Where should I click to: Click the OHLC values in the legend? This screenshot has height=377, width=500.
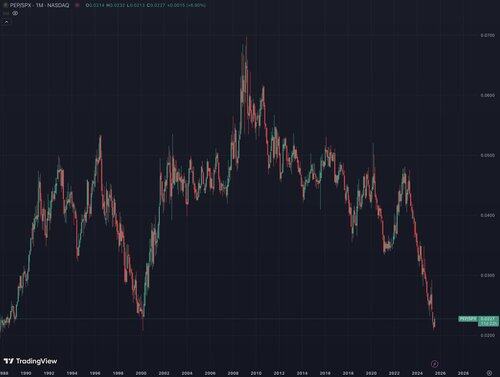pyautogui.click(x=145, y=5)
